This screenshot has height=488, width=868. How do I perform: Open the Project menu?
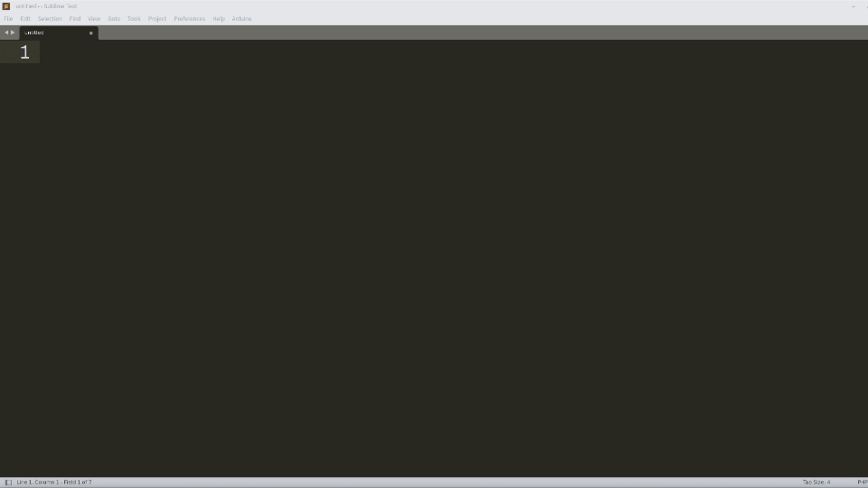click(157, 19)
